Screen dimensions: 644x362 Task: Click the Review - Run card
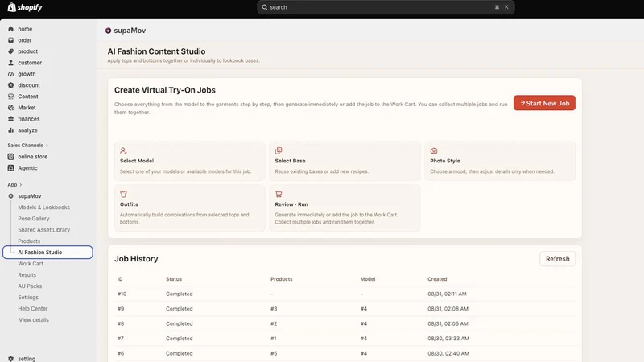(345, 208)
